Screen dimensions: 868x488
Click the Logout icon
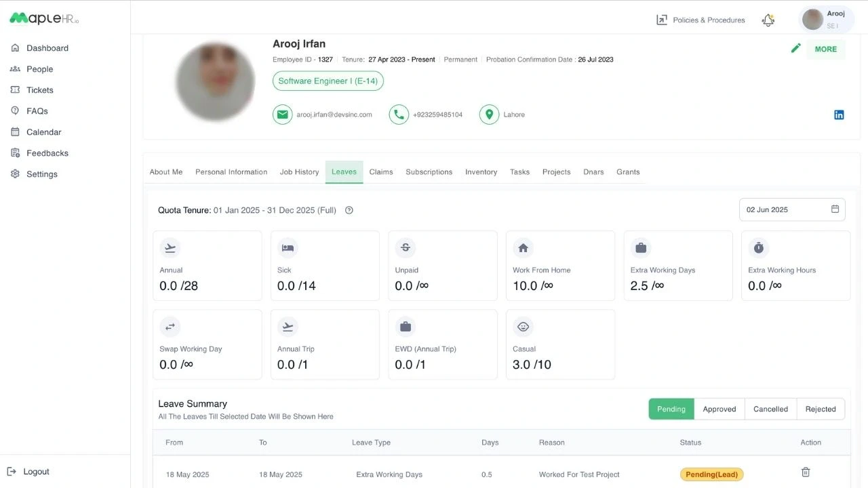tap(12, 472)
